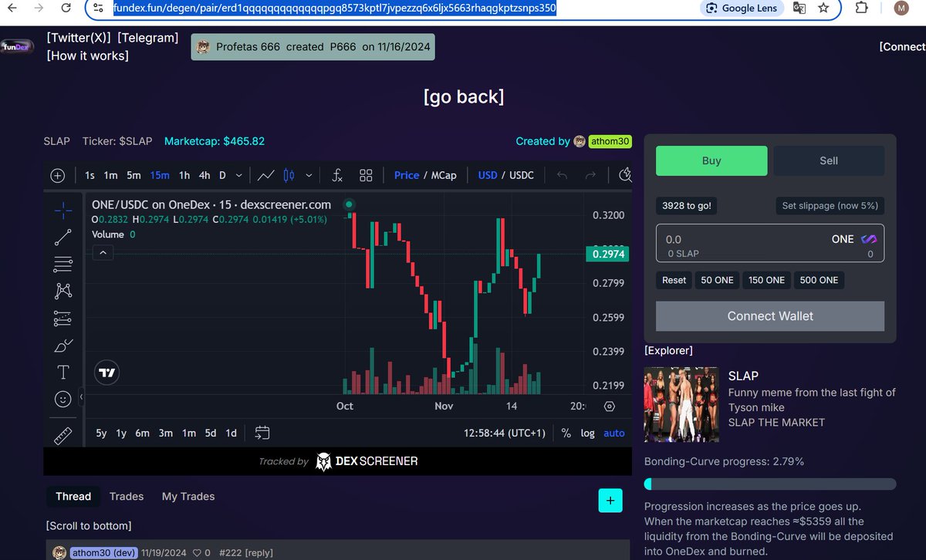Click the compare or add symbol plus icon
This screenshot has width=926, height=560.
[x=58, y=175]
